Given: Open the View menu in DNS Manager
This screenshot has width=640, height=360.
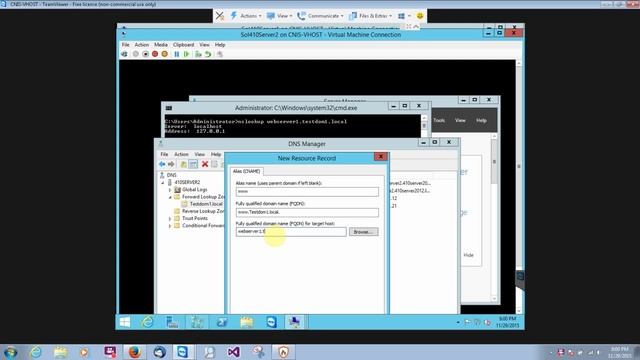Looking at the screenshot, I should (200, 154).
